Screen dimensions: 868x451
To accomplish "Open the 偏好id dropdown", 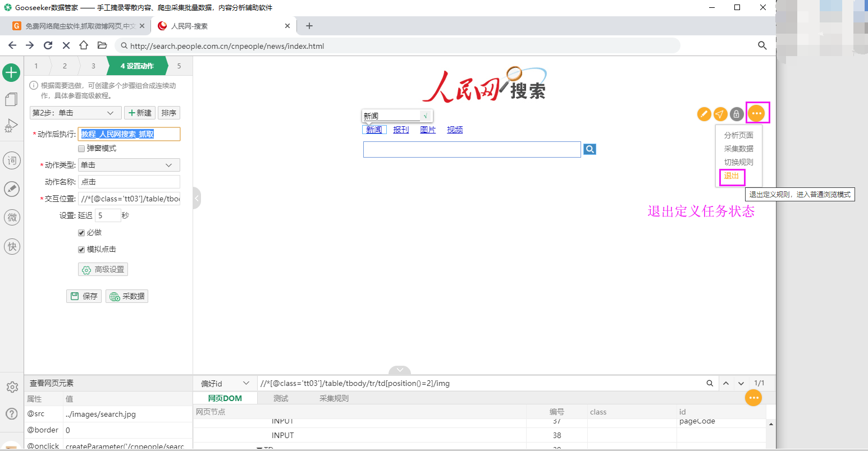I will [225, 383].
